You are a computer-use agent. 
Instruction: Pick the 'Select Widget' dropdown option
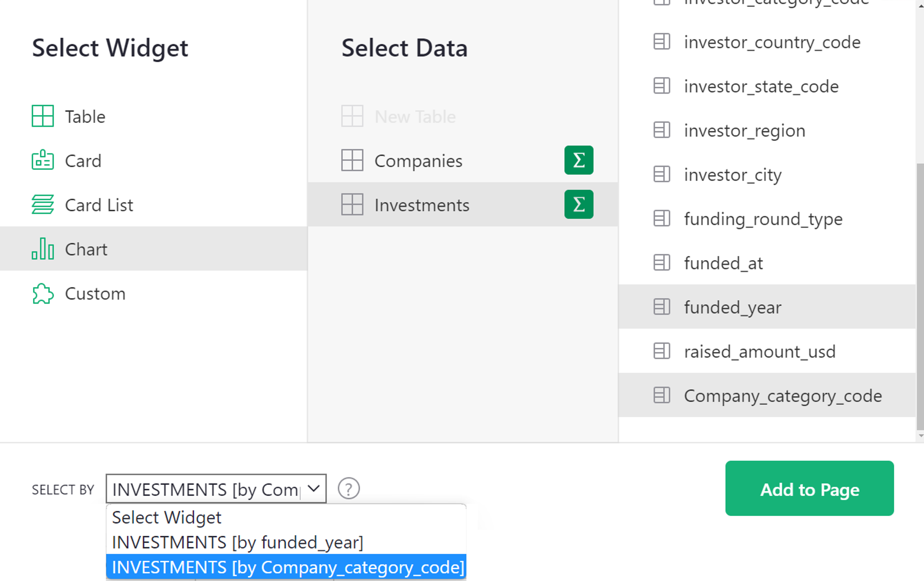pos(167,517)
